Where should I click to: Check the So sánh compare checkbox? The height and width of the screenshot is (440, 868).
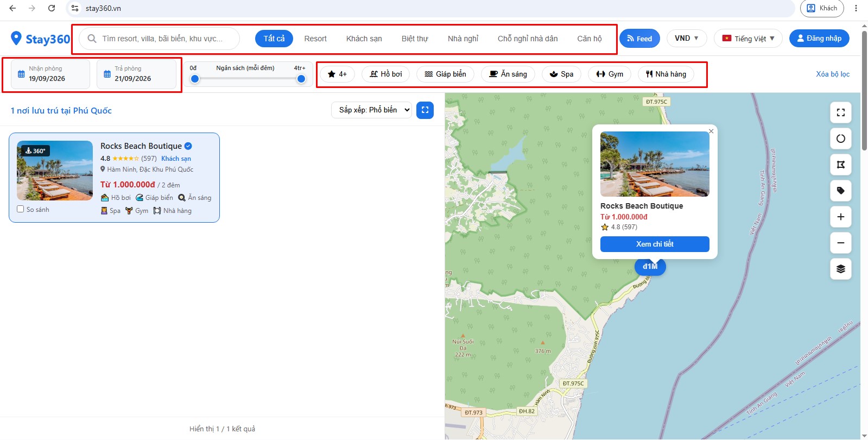point(21,209)
